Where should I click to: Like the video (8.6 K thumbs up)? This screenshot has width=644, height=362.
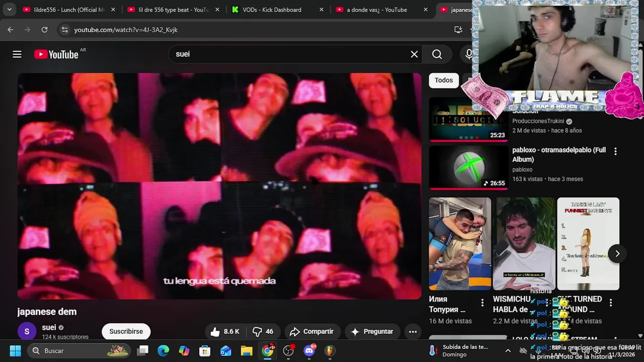tap(224, 331)
